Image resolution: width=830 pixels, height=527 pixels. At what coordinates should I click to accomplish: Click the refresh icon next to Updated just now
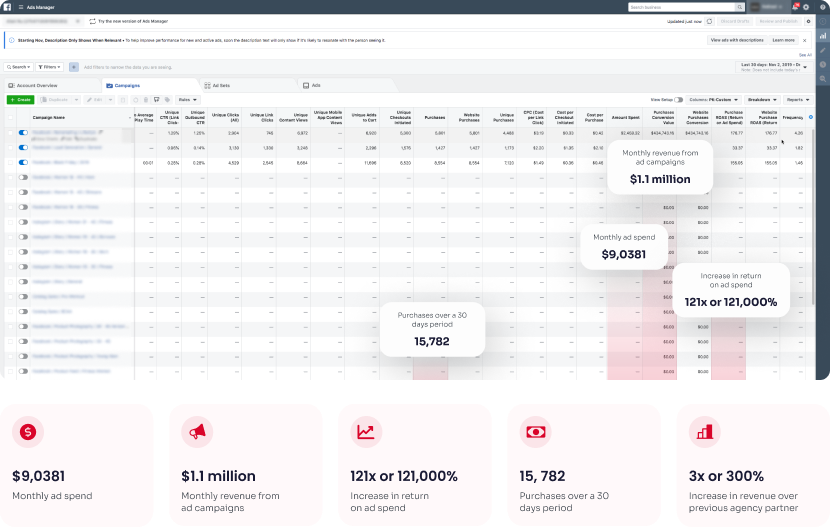point(709,20)
